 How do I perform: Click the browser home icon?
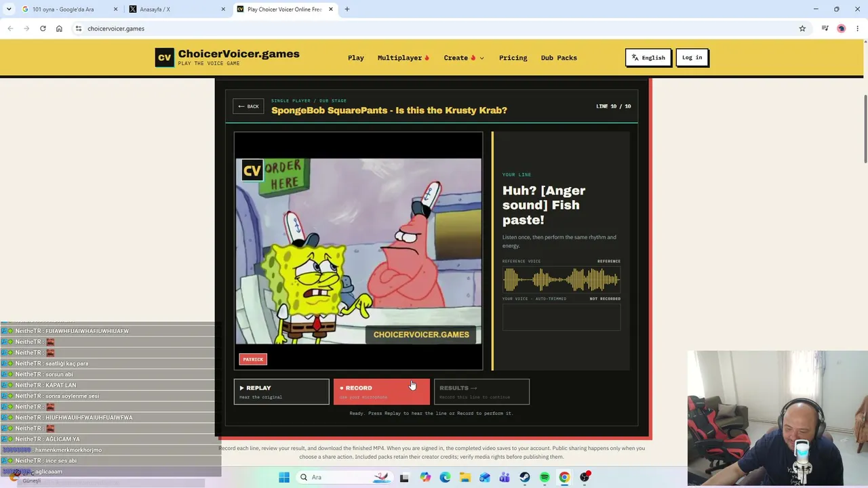(59, 28)
